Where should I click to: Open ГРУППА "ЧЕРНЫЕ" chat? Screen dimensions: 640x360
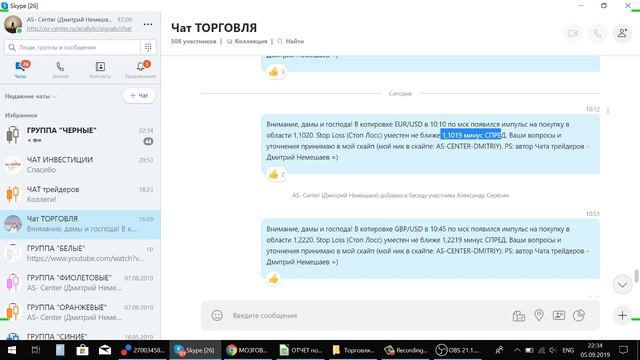point(80,135)
